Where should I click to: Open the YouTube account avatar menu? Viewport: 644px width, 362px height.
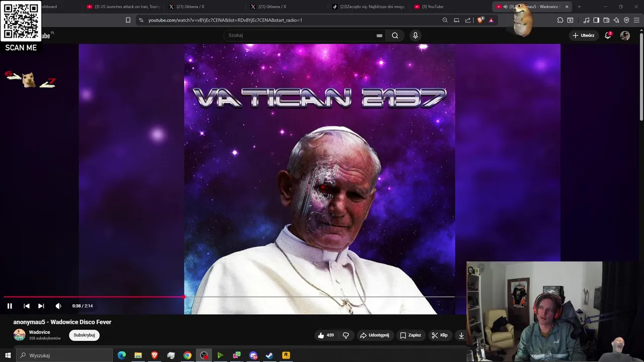(625, 35)
